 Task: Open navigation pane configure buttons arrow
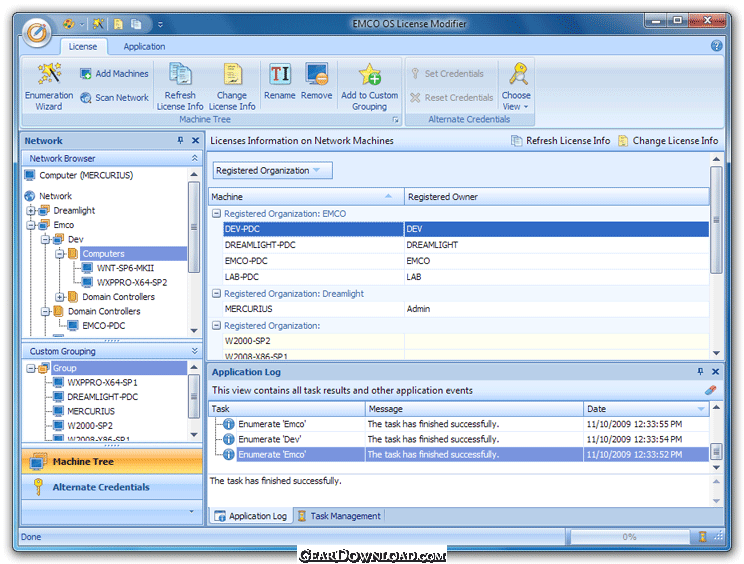192,511
